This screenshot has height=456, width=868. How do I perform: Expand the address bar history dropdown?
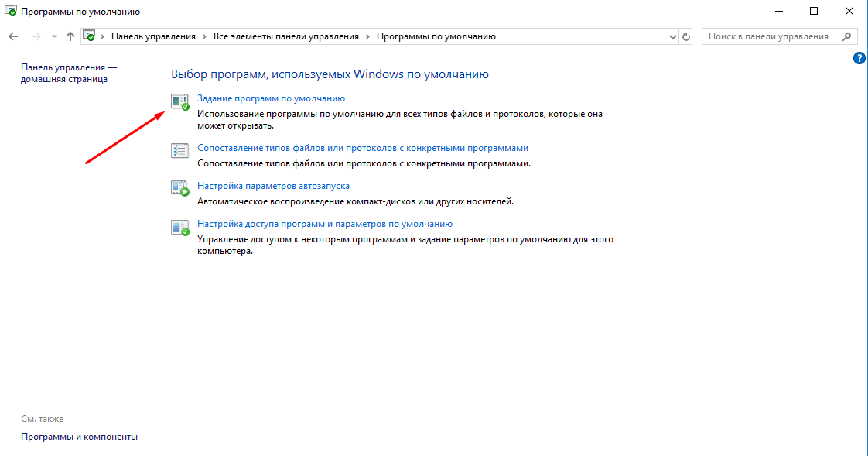pyautogui.click(x=672, y=37)
